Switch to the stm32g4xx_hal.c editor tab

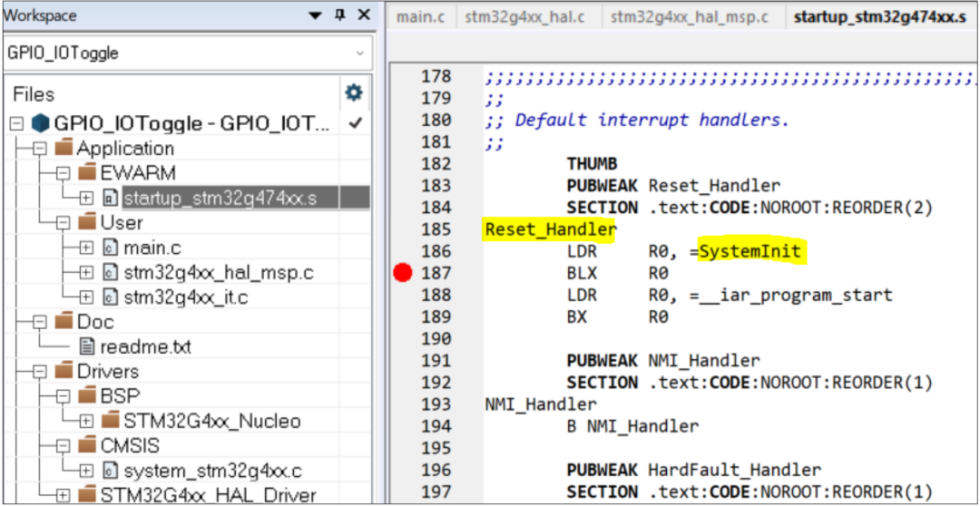524,17
